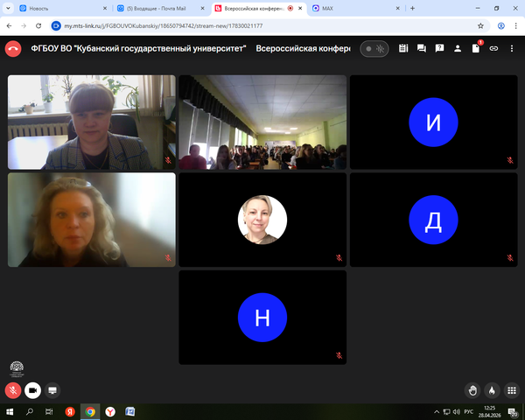The width and height of the screenshot is (525, 420).
Task: Show the participants list
Action: pos(458,49)
